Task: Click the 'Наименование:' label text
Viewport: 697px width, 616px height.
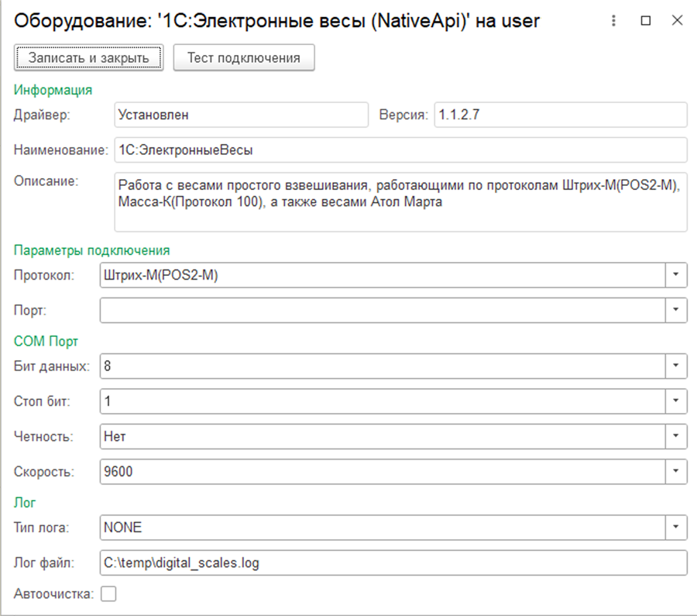Action: (x=61, y=150)
